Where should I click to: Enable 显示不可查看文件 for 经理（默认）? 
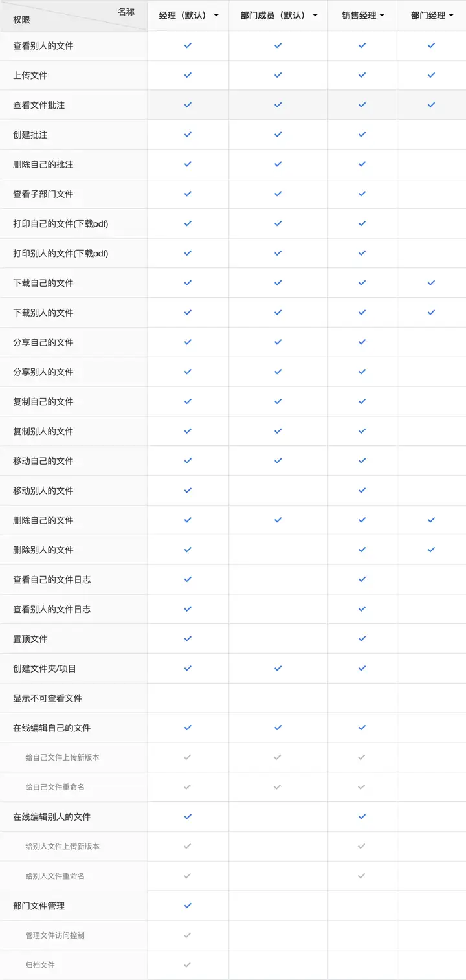pyautogui.click(x=188, y=698)
